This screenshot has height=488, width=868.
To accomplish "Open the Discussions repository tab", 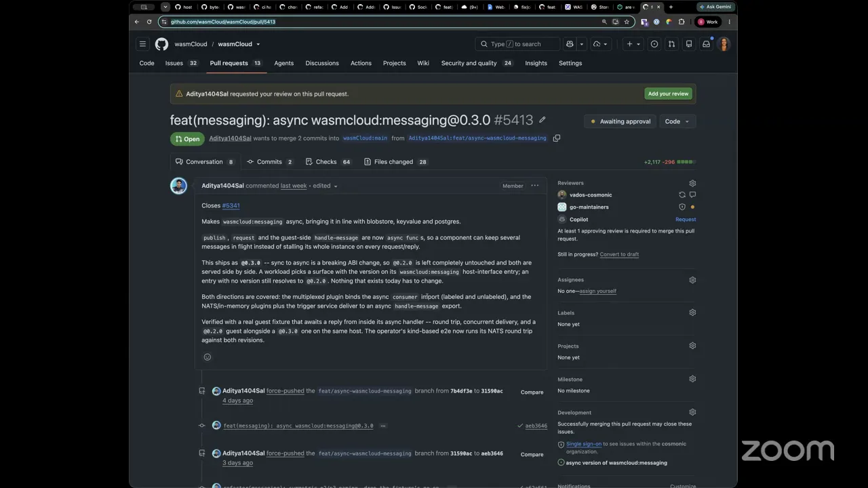I will coord(322,63).
